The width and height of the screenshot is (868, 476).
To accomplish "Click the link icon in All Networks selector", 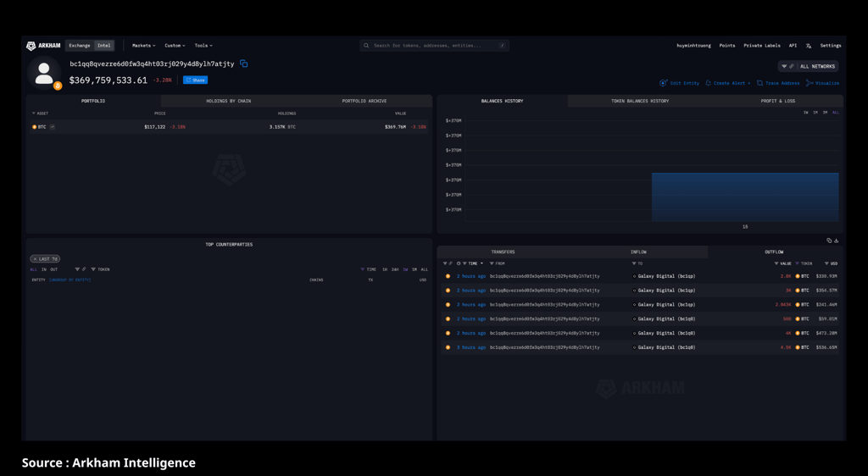I will [792, 66].
